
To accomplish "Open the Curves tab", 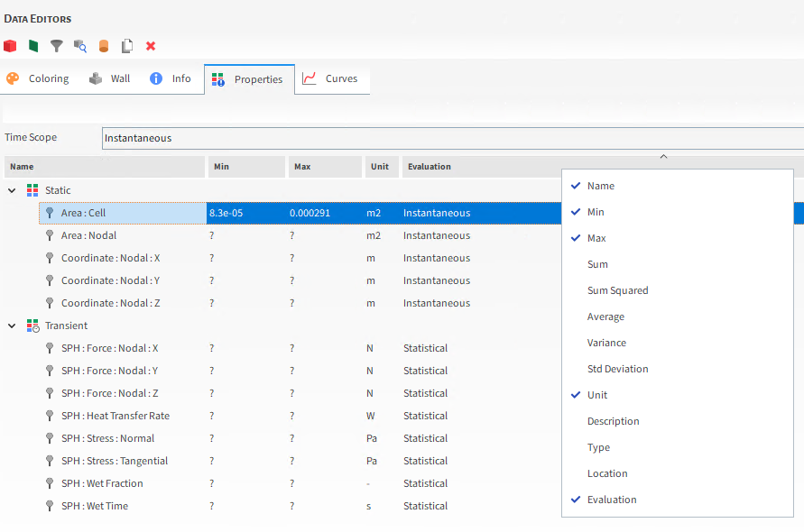I will 332,78.
